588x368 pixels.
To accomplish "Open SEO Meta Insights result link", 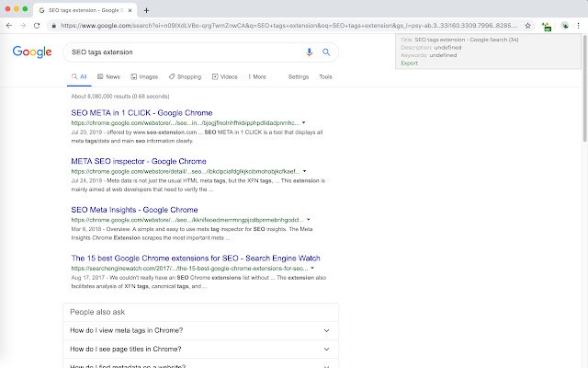I will point(134,210).
